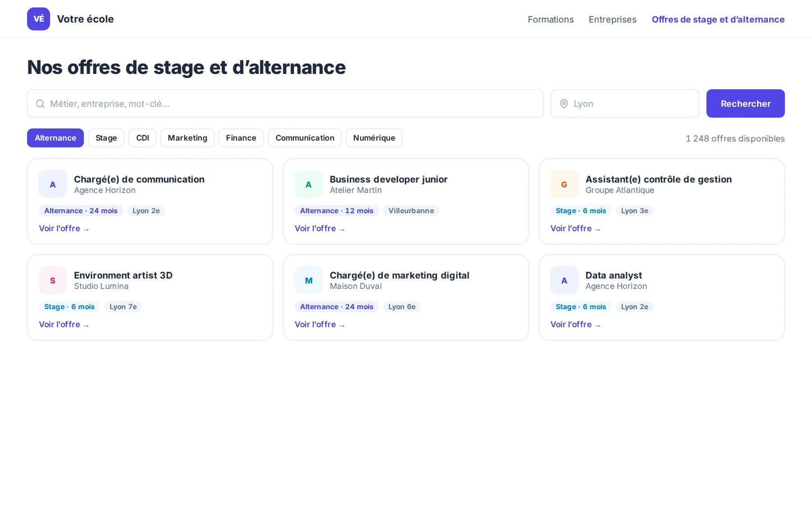Toggle the Stage filter chip
This screenshot has width=812, height=512.
tap(106, 138)
